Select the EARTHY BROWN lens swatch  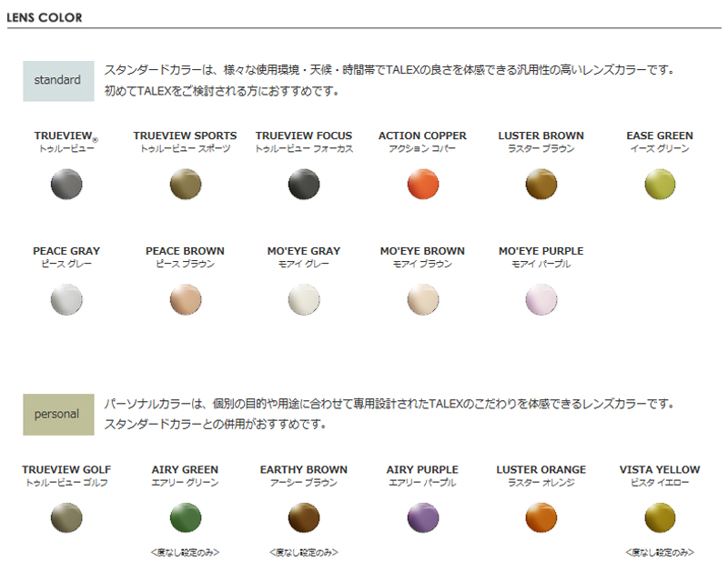point(304,517)
